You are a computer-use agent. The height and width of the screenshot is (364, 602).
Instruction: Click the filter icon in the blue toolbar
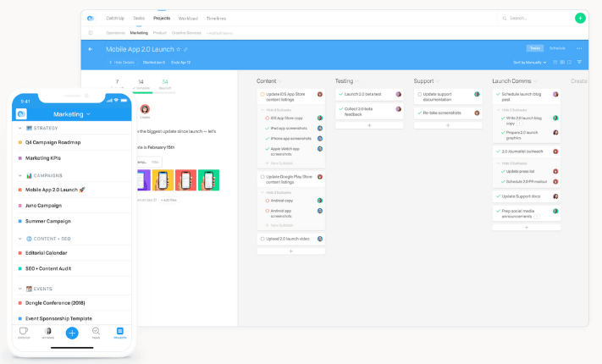tap(579, 62)
